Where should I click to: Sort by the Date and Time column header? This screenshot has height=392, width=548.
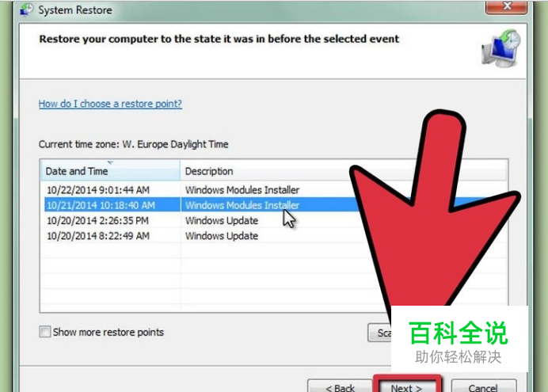(x=110, y=171)
